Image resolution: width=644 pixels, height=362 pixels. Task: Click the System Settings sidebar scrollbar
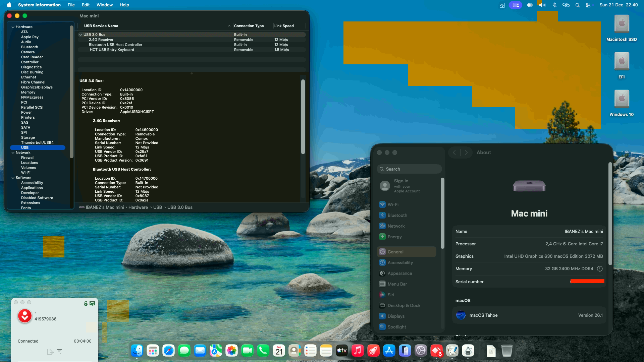442,213
